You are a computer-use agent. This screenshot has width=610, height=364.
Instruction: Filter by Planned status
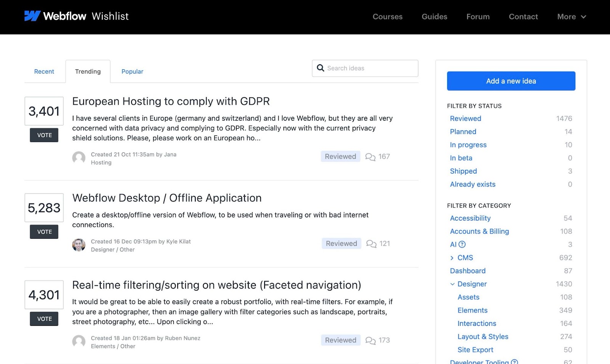pyautogui.click(x=463, y=132)
